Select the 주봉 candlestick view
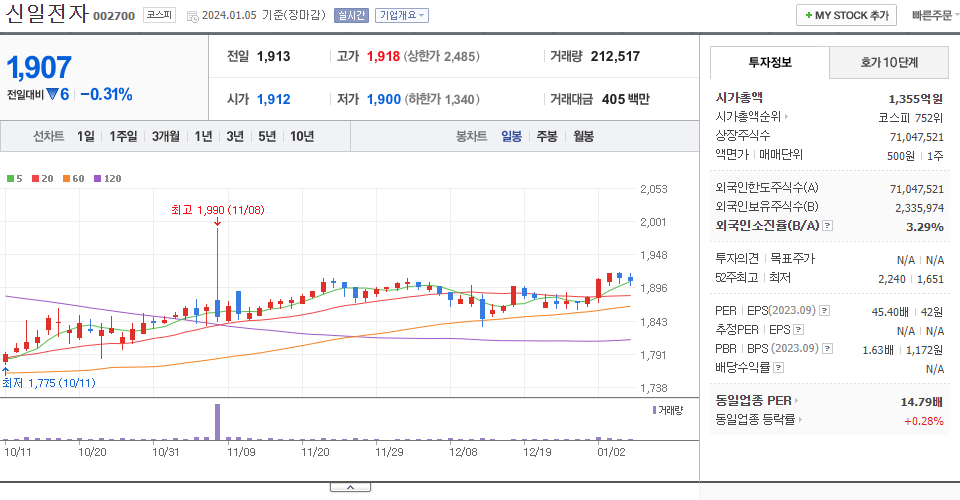The width and height of the screenshot is (960, 500). 547,136
